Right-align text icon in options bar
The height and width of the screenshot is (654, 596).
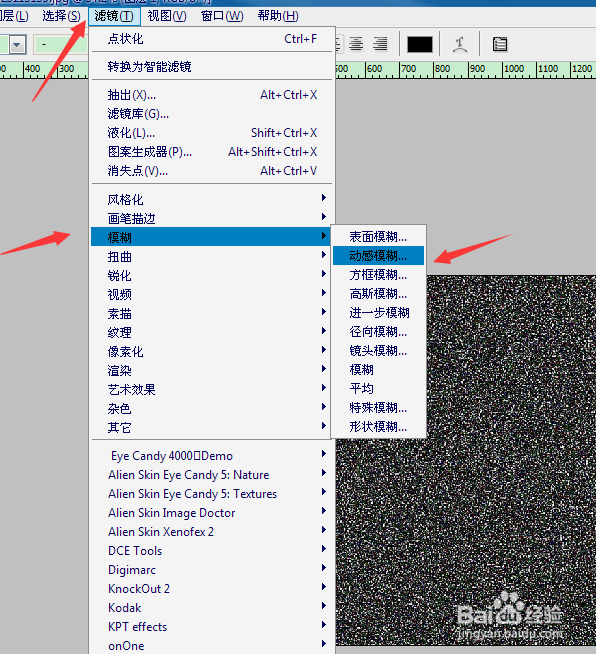[x=380, y=44]
